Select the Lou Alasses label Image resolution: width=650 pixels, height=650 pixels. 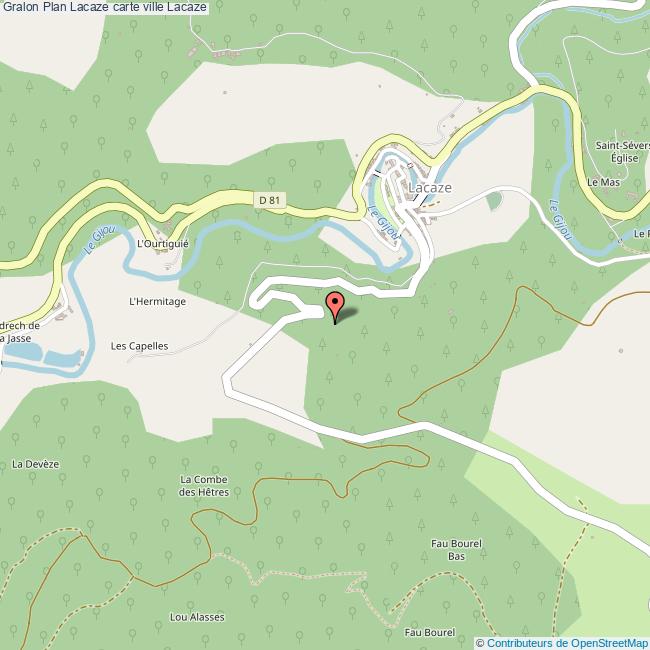coord(197,617)
